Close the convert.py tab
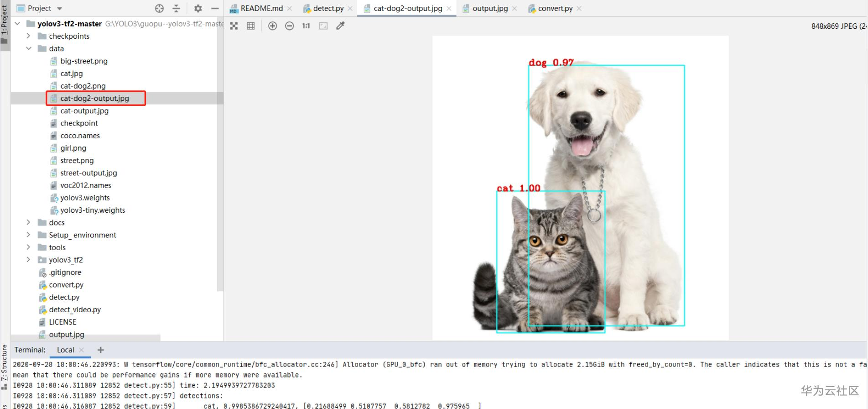The width and height of the screenshot is (868, 409). coord(579,8)
